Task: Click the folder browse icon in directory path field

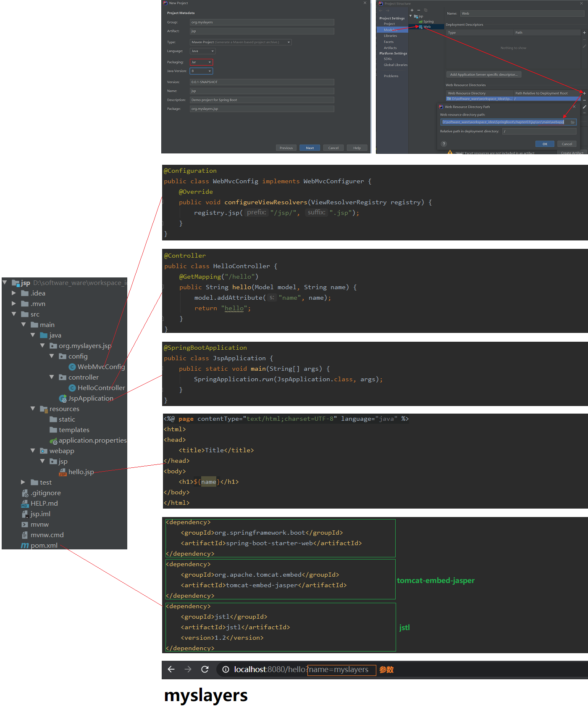Action: [572, 122]
